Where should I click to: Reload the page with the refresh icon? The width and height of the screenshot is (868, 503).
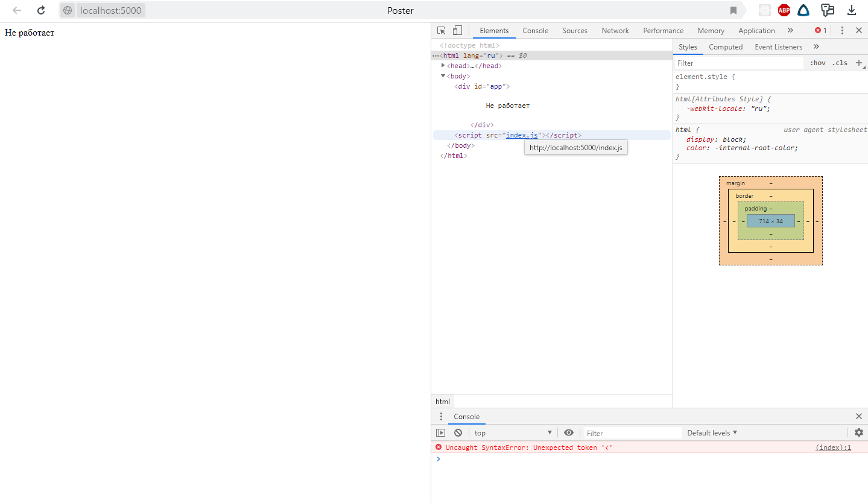coord(41,10)
